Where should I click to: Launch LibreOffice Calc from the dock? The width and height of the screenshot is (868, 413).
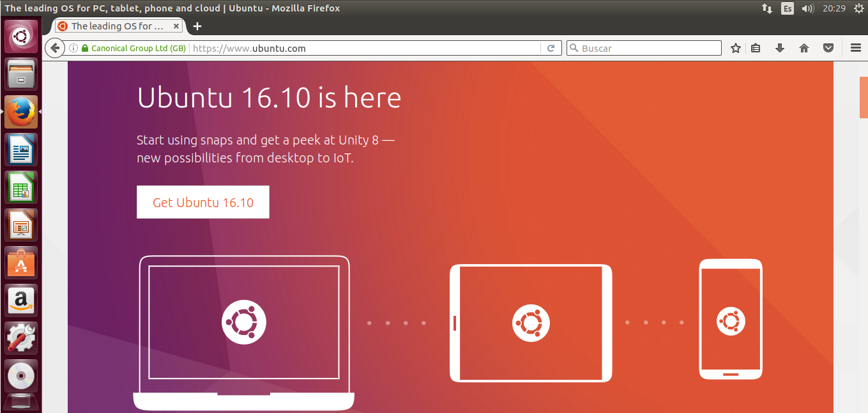[x=21, y=187]
